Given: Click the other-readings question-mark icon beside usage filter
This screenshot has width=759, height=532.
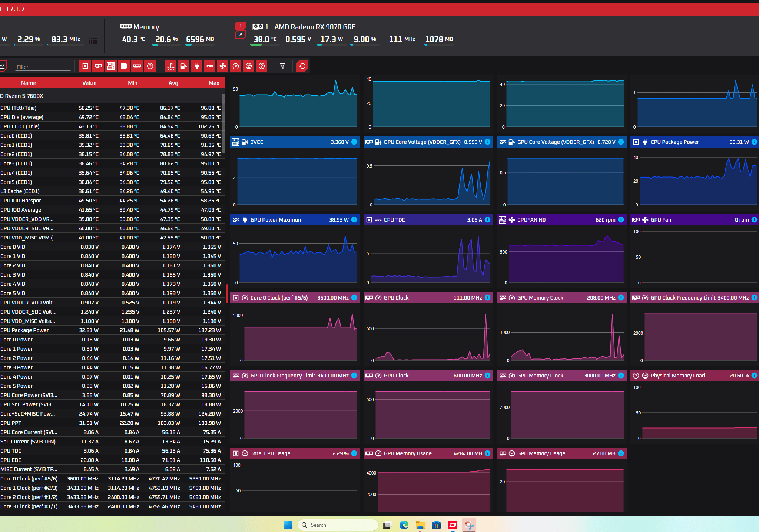Looking at the screenshot, I should 262,66.
